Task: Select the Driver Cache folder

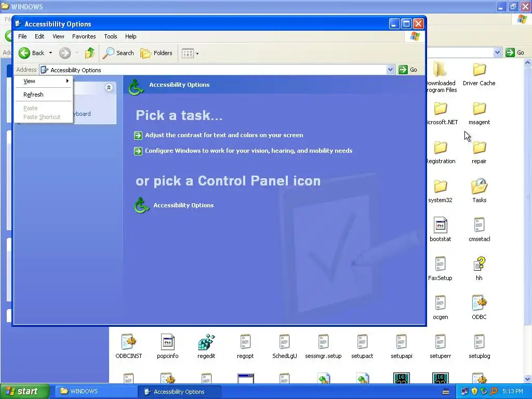Action: tap(479, 75)
